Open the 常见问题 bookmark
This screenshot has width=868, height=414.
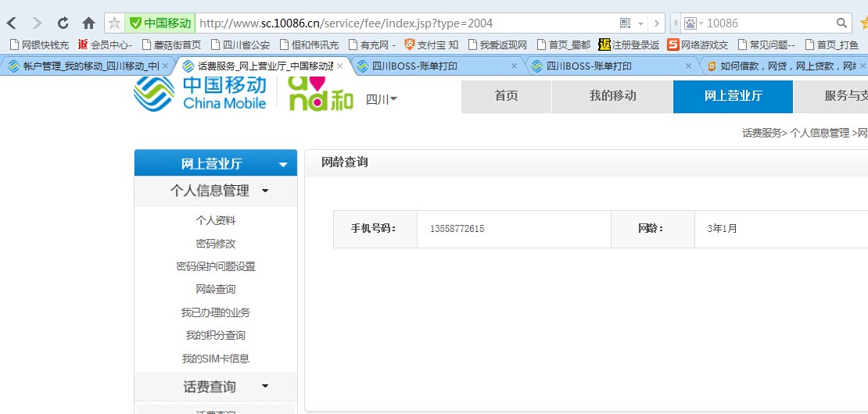tap(766, 45)
